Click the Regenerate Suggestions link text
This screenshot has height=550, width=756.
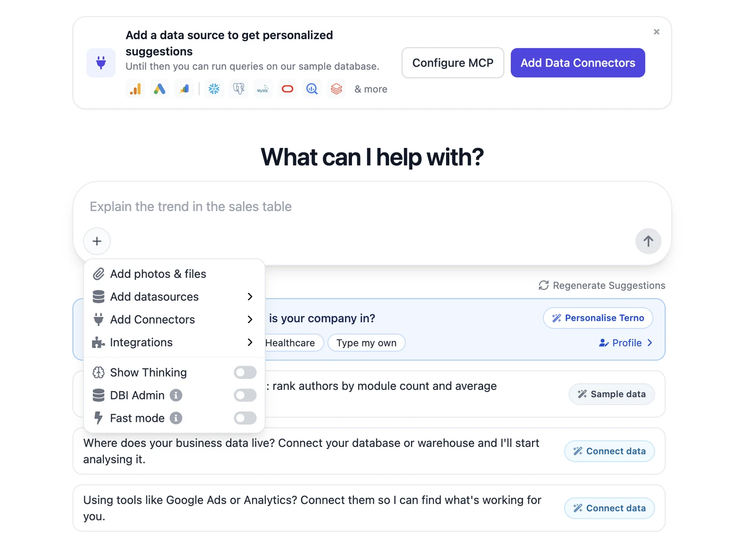pyautogui.click(x=609, y=285)
